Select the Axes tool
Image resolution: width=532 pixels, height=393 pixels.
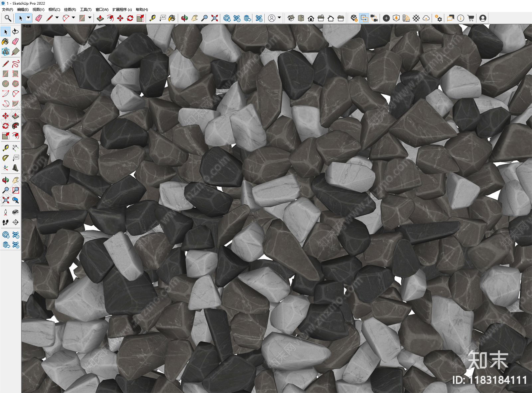tap(6, 168)
